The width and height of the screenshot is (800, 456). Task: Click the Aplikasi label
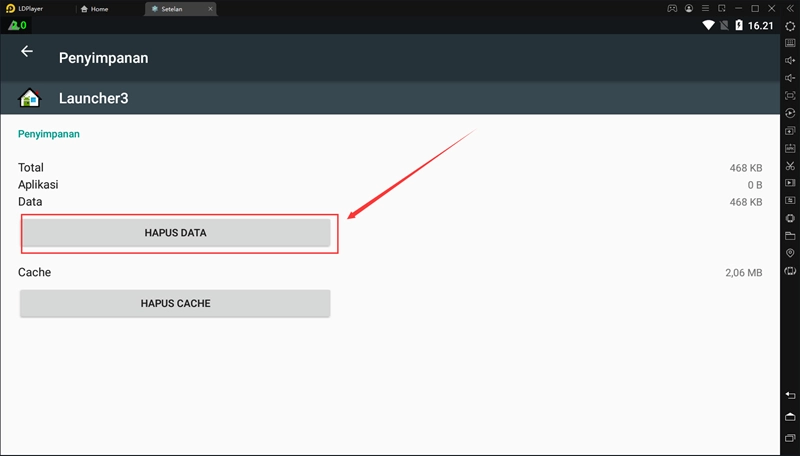point(38,185)
